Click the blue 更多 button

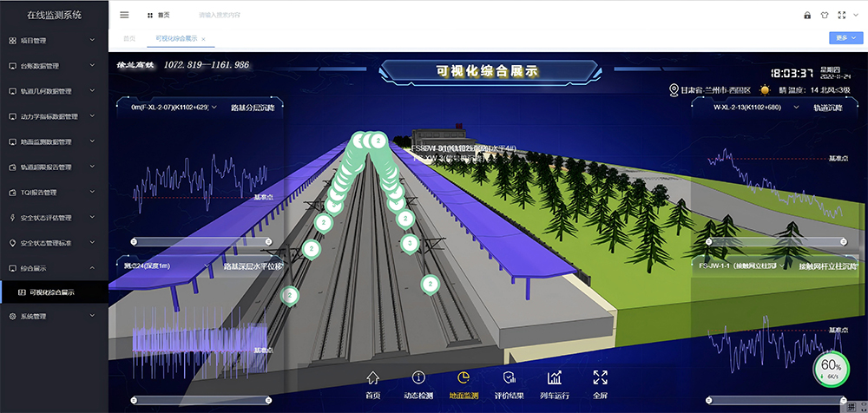(845, 38)
